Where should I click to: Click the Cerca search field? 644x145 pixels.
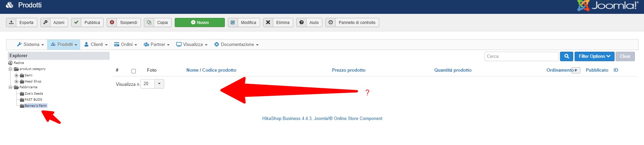coord(521,56)
